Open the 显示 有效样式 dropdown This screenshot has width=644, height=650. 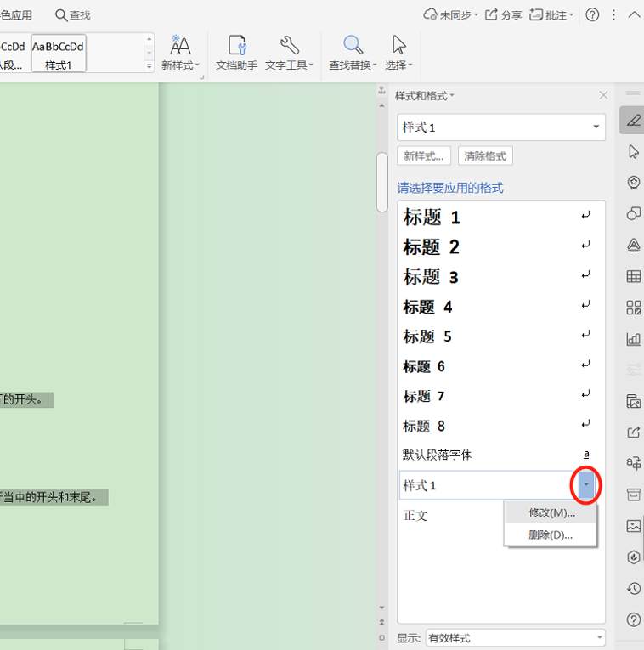click(515, 637)
